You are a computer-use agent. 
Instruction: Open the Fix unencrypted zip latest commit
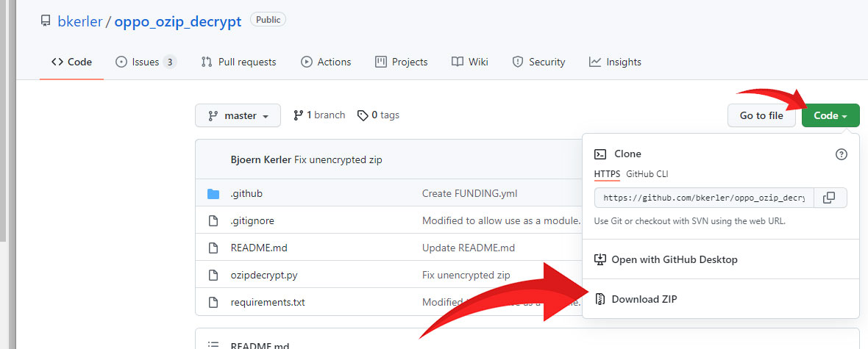click(338, 160)
